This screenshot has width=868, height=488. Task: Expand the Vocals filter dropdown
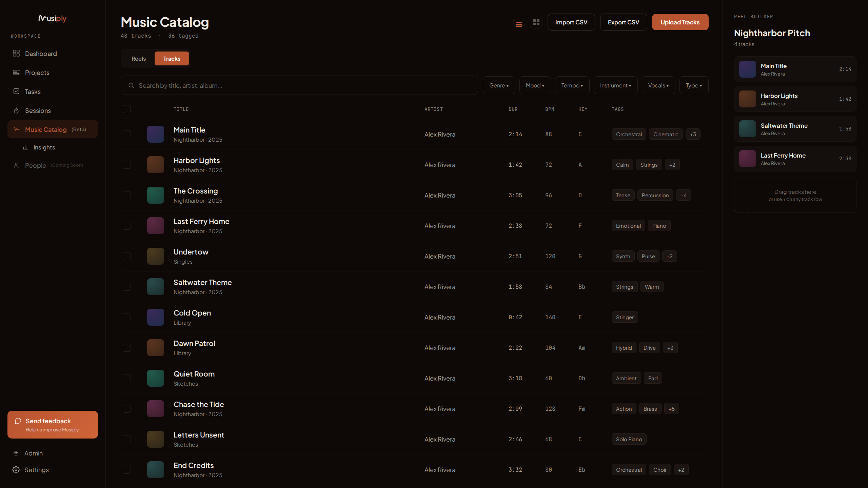point(658,85)
